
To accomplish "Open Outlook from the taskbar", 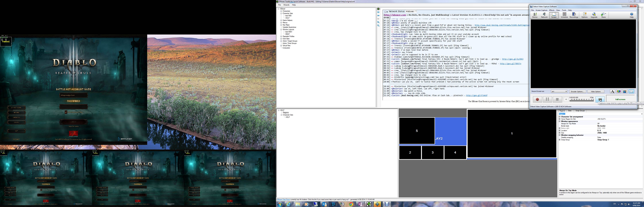I will 324,204.
